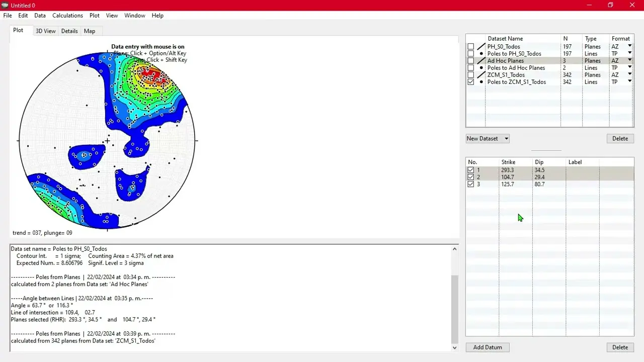Open the AZ format dropdown for PH_S0_Todos

coord(629,46)
